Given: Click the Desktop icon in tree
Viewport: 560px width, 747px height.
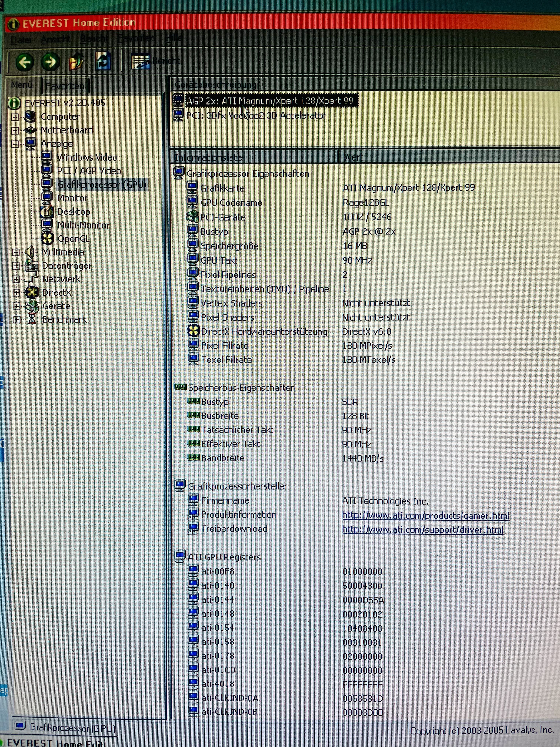Looking at the screenshot, I should [47, 211].
